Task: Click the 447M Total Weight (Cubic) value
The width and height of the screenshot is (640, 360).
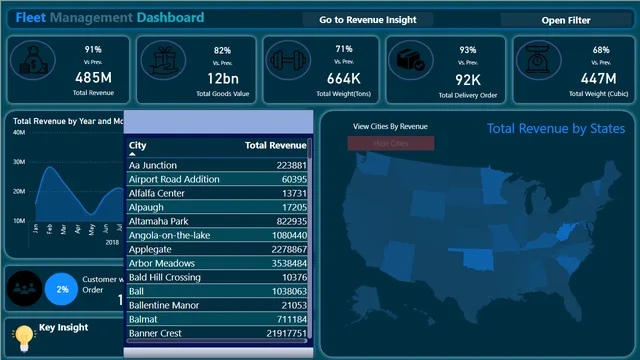Action: pyautogui.click(x=598, y=78)
